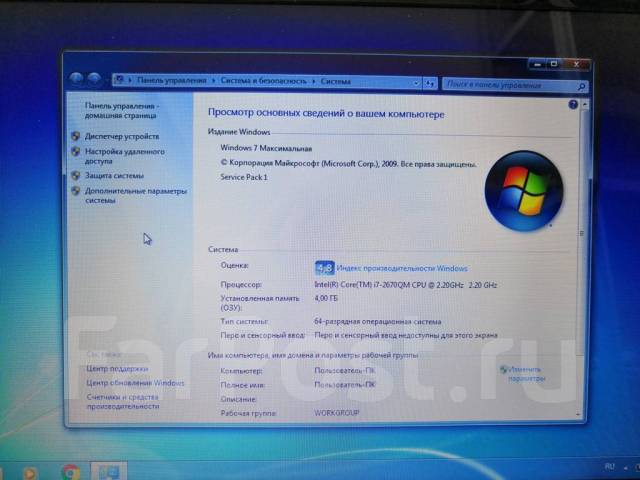Click shield icon beside Защита системы
The image size is (640, 480).
[x=76, y=176]
